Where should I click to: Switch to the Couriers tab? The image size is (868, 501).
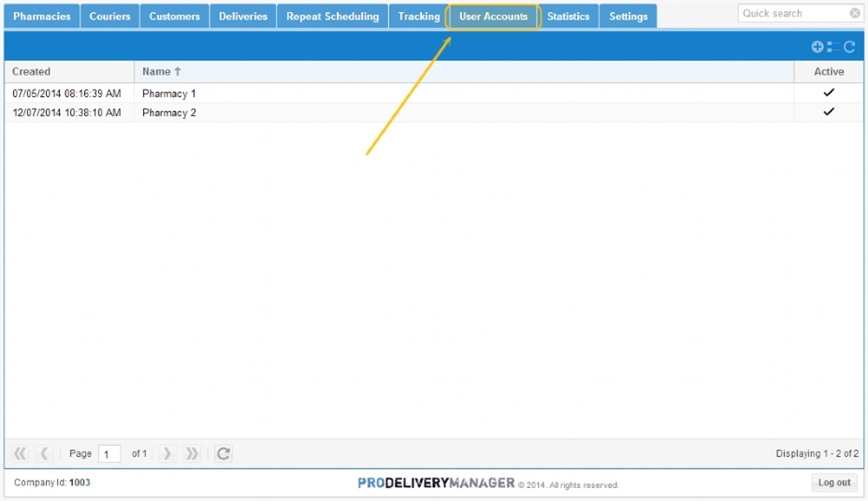pos(110,17)
